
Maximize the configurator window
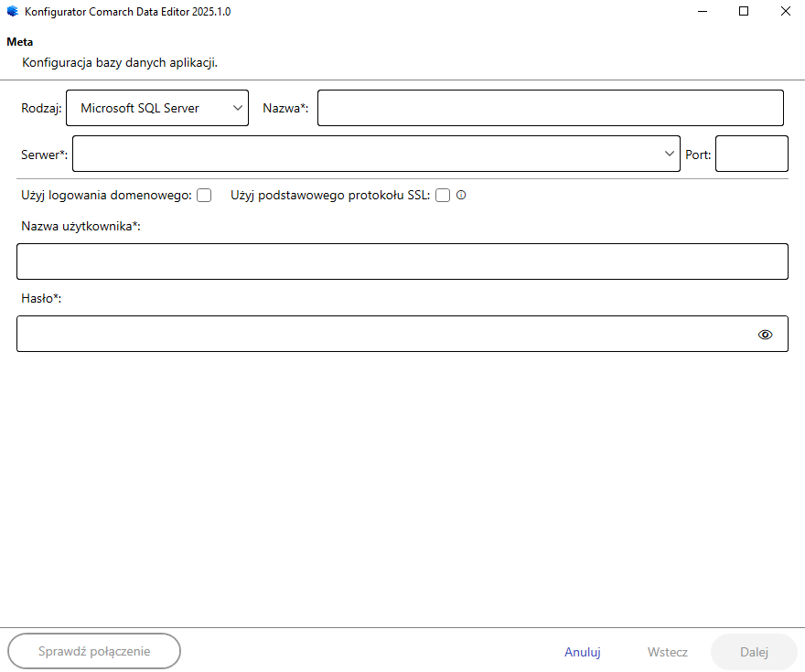point(744,12)
